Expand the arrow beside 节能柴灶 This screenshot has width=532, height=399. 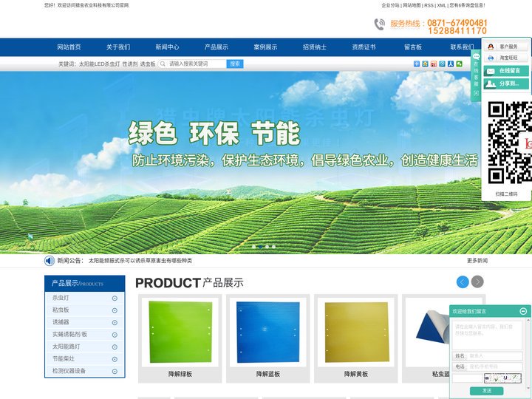pos(115,359)
